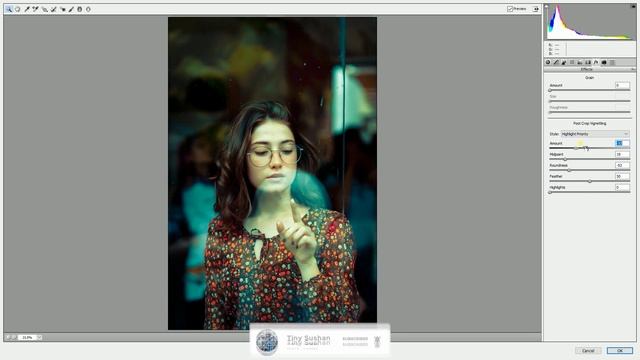Open the Basic panel tab
The image size is (640, 360).
click(548, 62)
